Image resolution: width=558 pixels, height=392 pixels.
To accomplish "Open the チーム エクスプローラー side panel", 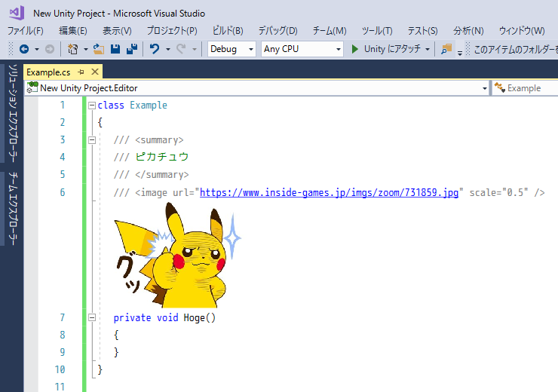I will point(13,209).
